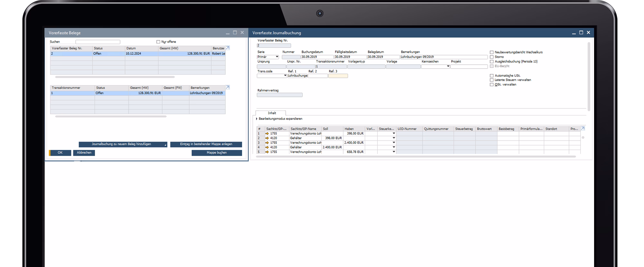This screenshot has width=644, height=267.
Task: Click the expand arrow icon on journal lines grid
Action: (x=582, y=128)
